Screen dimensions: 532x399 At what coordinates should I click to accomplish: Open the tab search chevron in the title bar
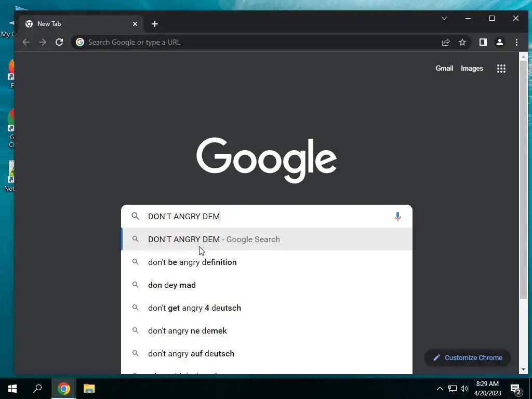[x=444, y=18]
